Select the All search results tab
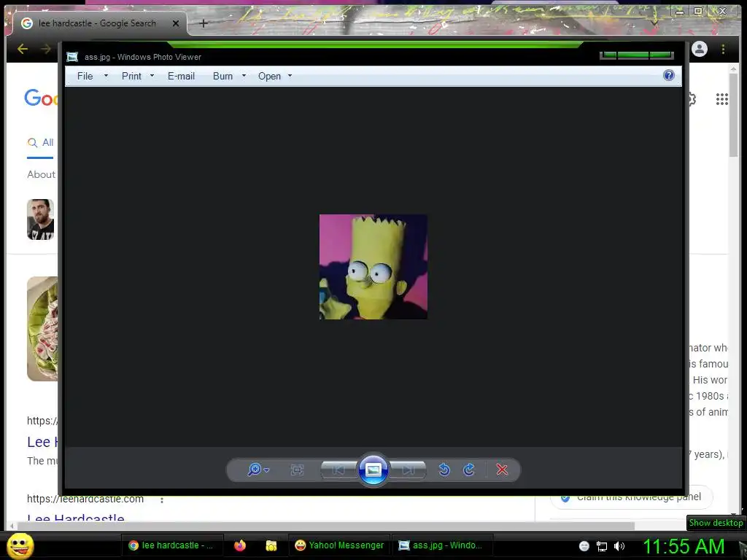Image resolution: width=747 pixels, height=560 pixels. pyautogui.click(x=41, y=142)
